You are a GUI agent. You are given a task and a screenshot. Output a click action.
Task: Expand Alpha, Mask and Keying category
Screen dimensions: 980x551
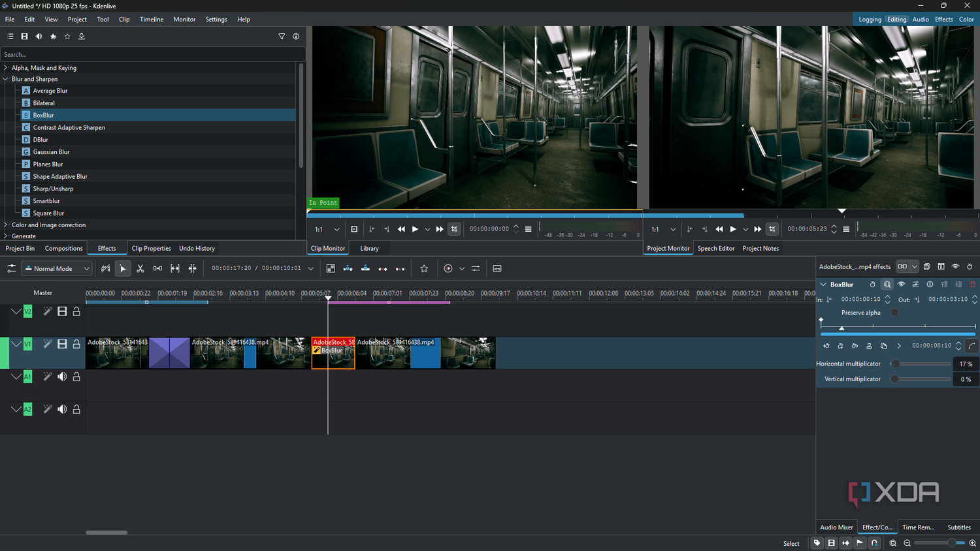[6, 68]
